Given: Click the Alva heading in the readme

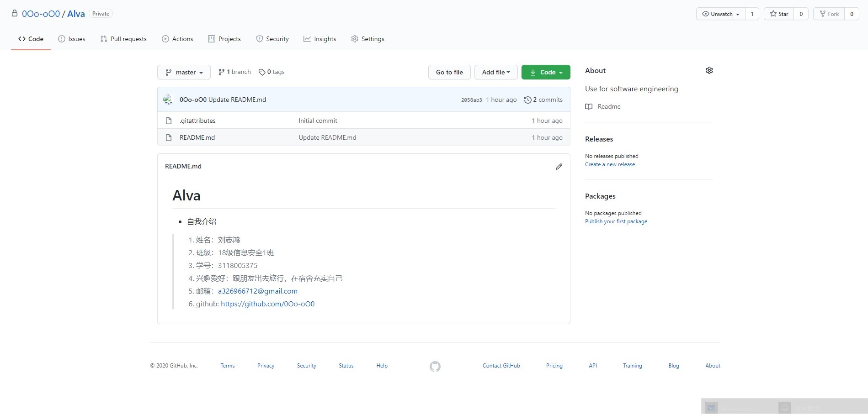Looking at the screenshot, I should point(186,196).
